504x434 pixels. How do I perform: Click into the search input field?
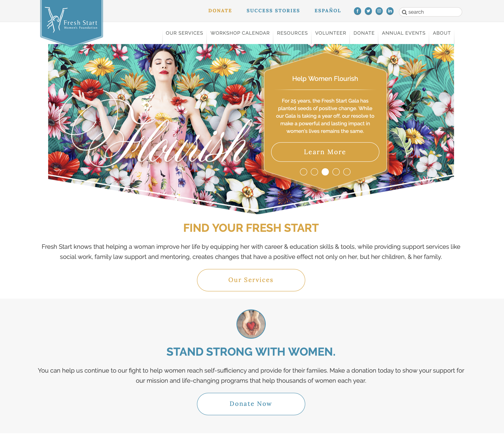point(430,12)
